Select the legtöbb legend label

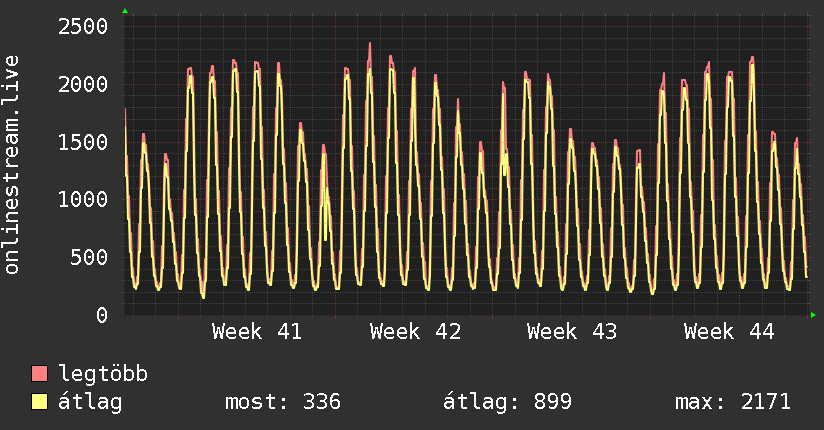coord(102,373)
